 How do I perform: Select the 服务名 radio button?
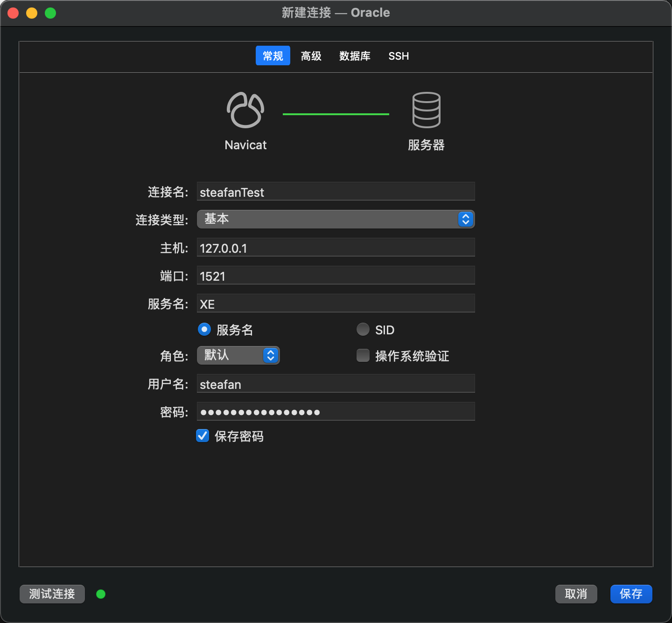point(204,330)
